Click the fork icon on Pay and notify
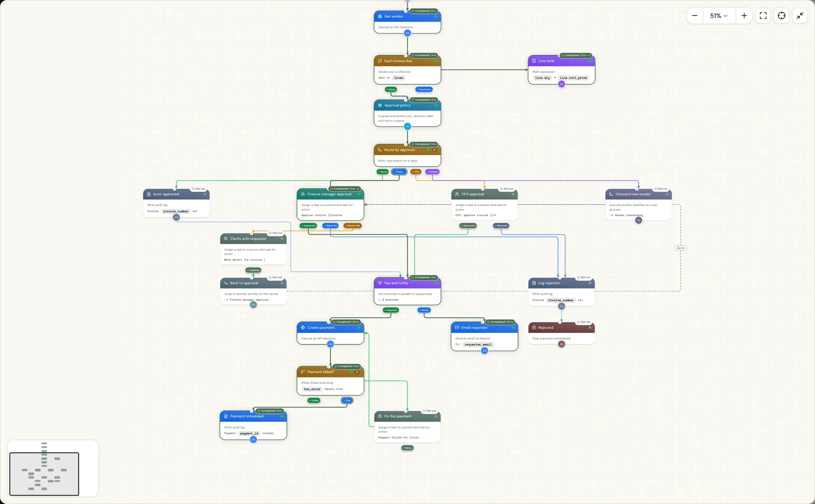 click(380, 283)
